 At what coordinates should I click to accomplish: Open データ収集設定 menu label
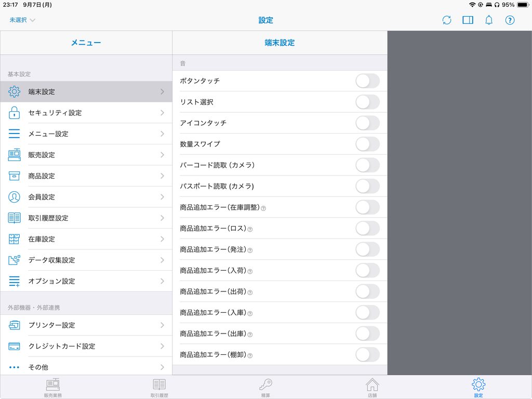51,260
